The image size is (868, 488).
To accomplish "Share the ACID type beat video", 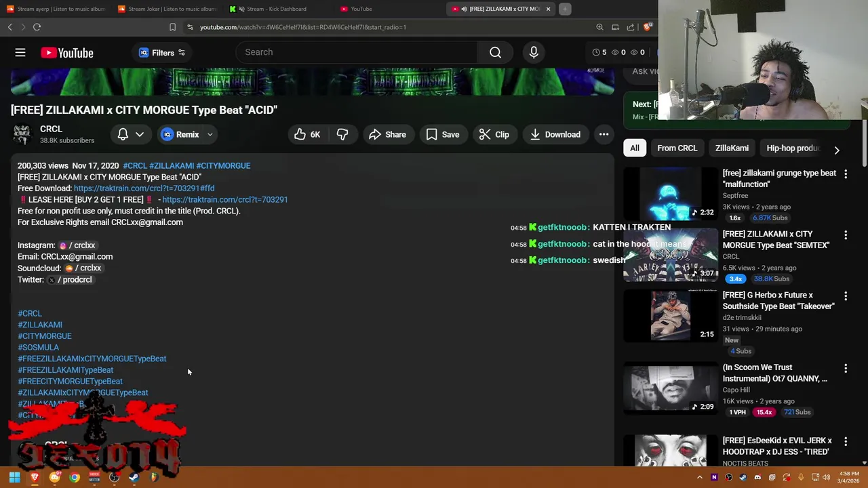I will point(387,134).
